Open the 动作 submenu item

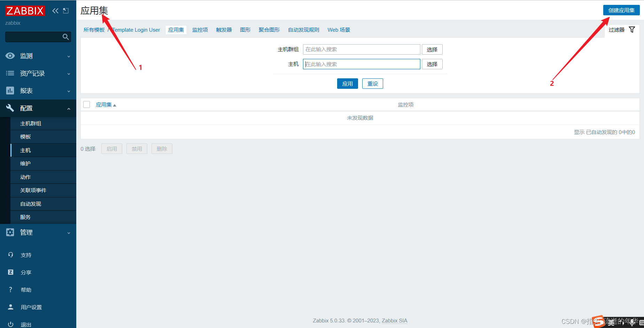click(43, 177)
